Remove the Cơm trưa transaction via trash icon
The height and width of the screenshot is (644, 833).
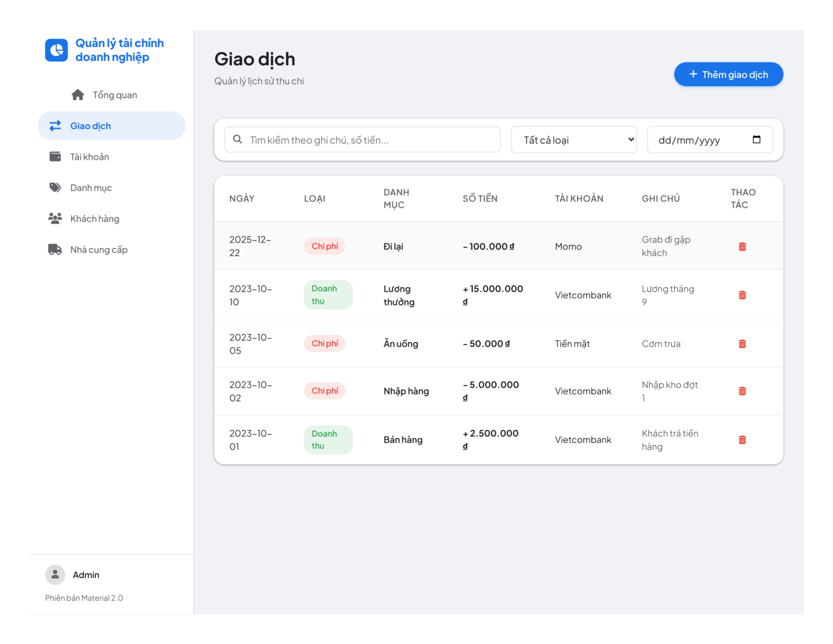point(742,344)
